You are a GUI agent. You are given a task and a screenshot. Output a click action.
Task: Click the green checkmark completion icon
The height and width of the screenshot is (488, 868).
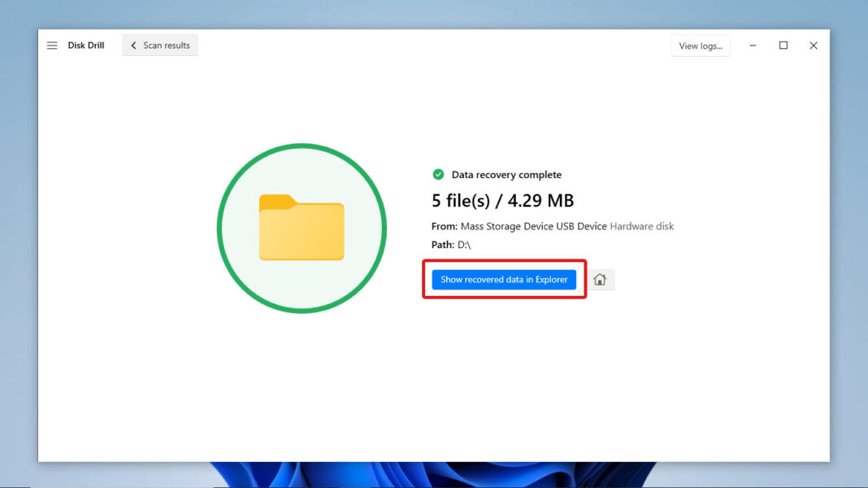click(437, 174)
